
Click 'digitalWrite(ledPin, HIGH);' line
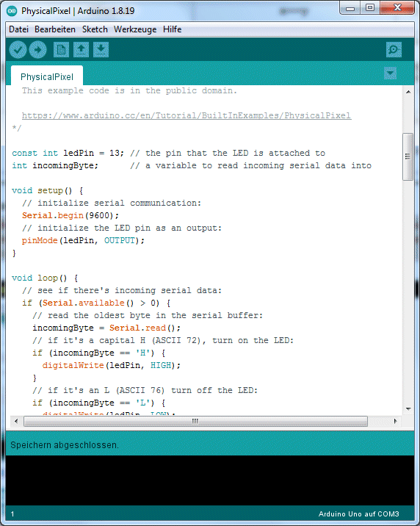click(x=112, y=365)
